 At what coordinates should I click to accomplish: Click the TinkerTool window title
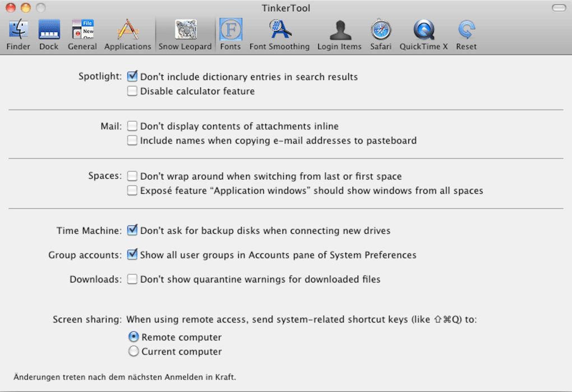click(285, 8)
